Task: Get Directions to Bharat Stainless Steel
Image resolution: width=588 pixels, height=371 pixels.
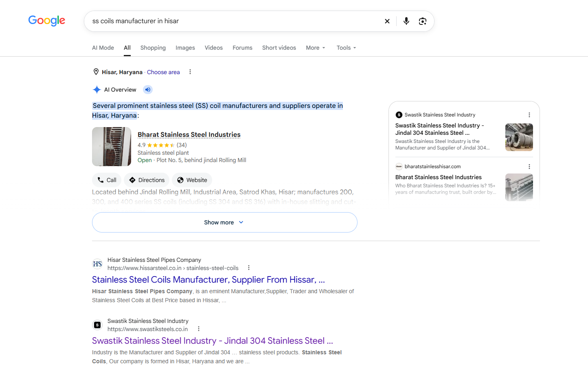Action: [147, 180]
